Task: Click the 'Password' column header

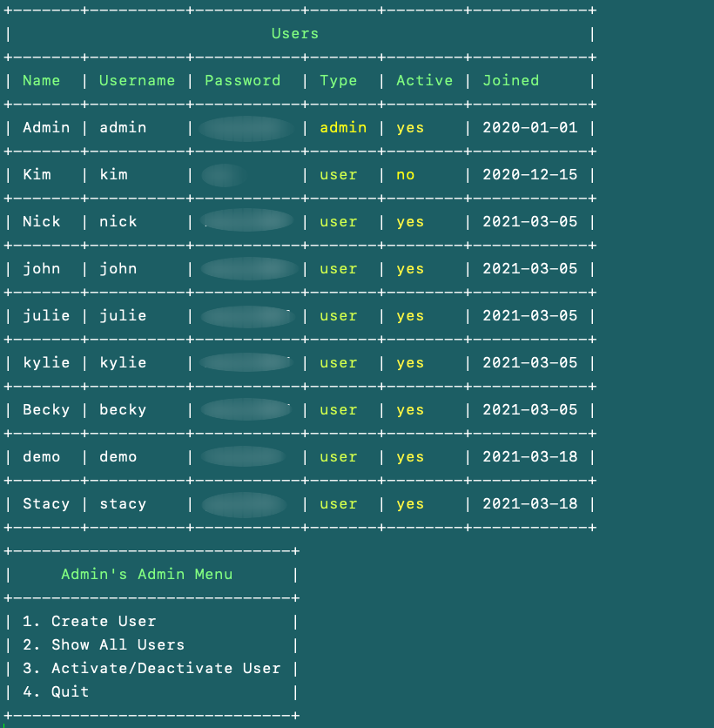Action: tap(243, 81)
